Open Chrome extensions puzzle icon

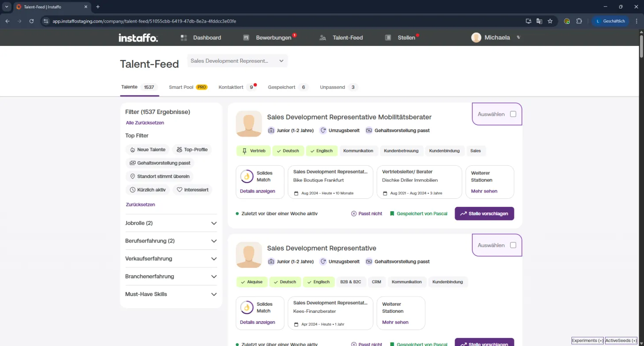click(x=579, y=21)
